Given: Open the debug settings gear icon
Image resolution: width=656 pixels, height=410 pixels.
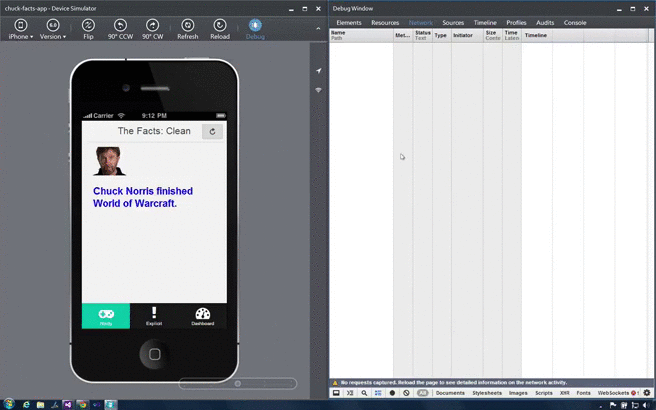Looking at the screenshot, I should pos(647,393).
